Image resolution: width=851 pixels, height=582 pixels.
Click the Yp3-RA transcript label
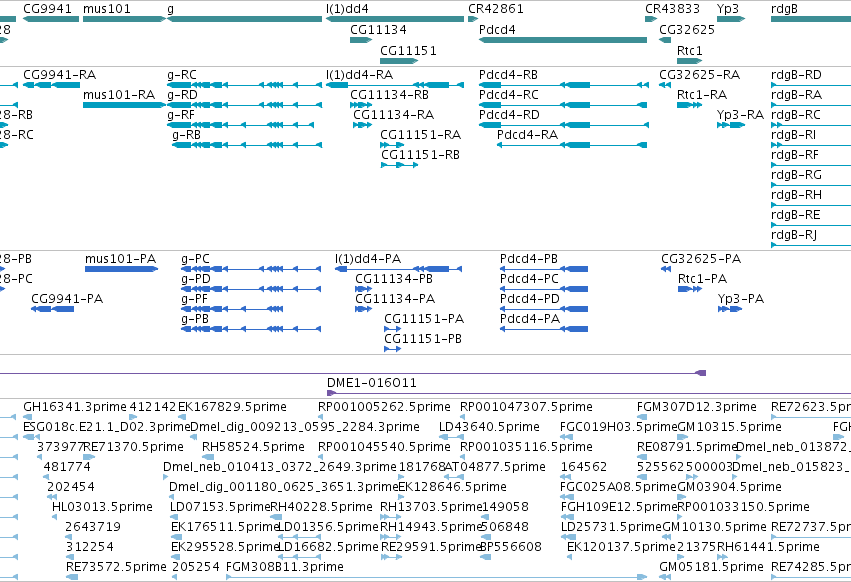coord(740,115)
